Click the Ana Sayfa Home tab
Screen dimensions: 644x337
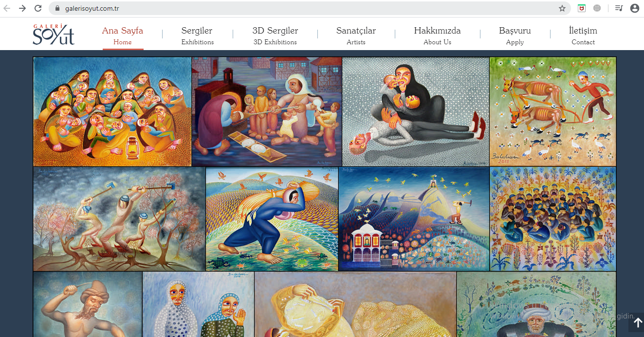tap(122, 35)
